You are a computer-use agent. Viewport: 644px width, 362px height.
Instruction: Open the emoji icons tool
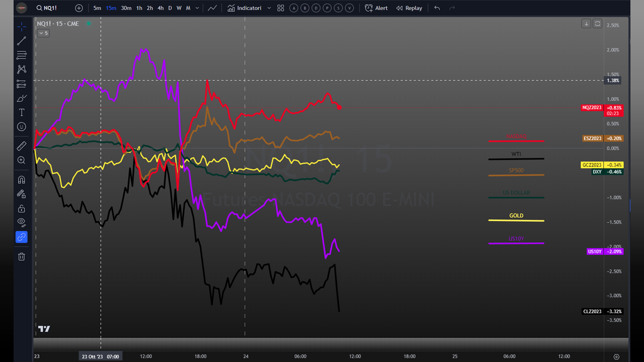[22, 127]
